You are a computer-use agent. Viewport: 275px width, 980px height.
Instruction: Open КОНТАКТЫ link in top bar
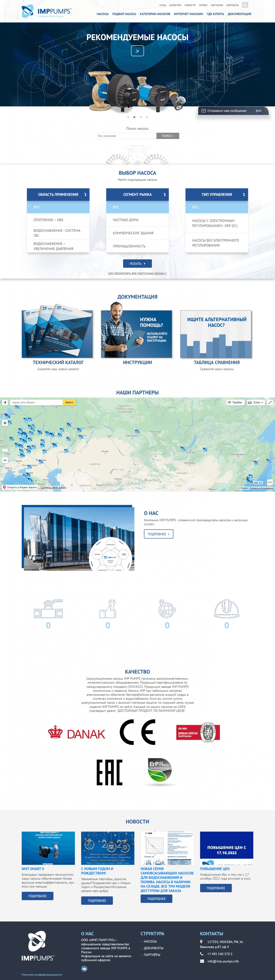click(x=233, y=5)
